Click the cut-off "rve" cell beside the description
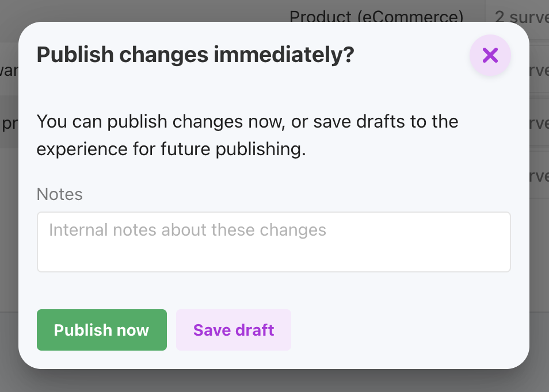Image resolution: width=549 pixels, height=392 pixels. point(539,124)
